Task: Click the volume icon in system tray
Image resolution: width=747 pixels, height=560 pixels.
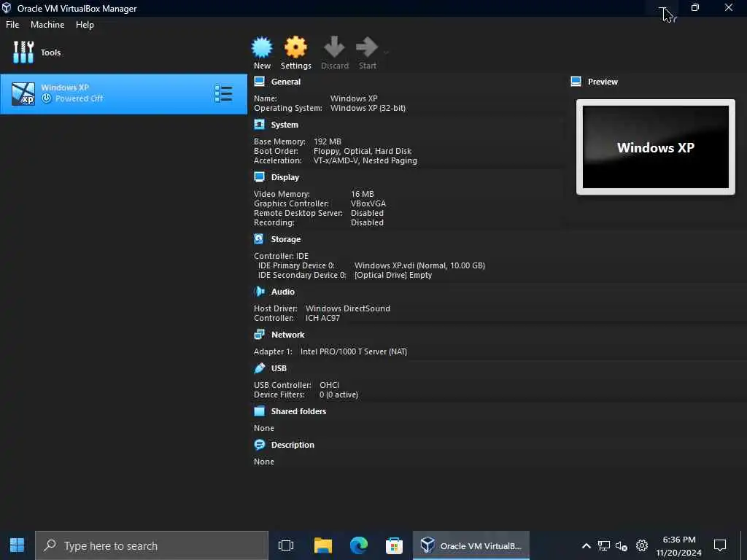Action: pos(622,545)
